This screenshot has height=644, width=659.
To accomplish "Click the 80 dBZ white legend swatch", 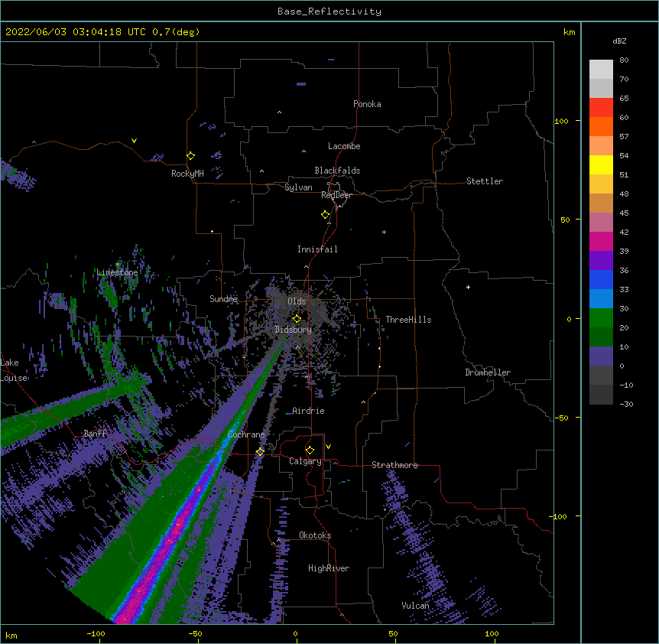I will point(601,70).
